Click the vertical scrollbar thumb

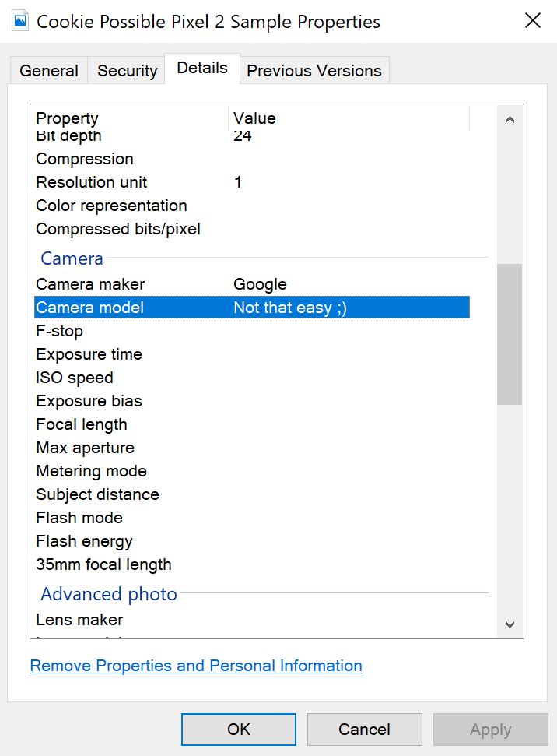(510, 334)
